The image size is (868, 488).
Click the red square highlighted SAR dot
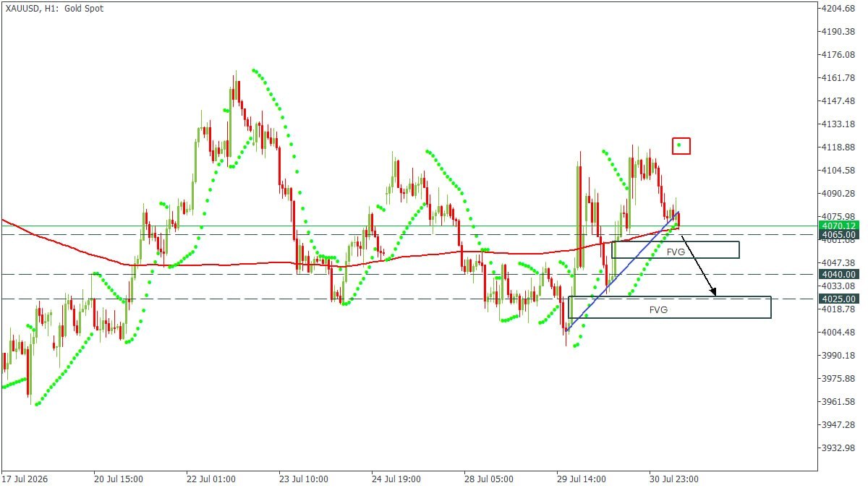pos(681,146)
